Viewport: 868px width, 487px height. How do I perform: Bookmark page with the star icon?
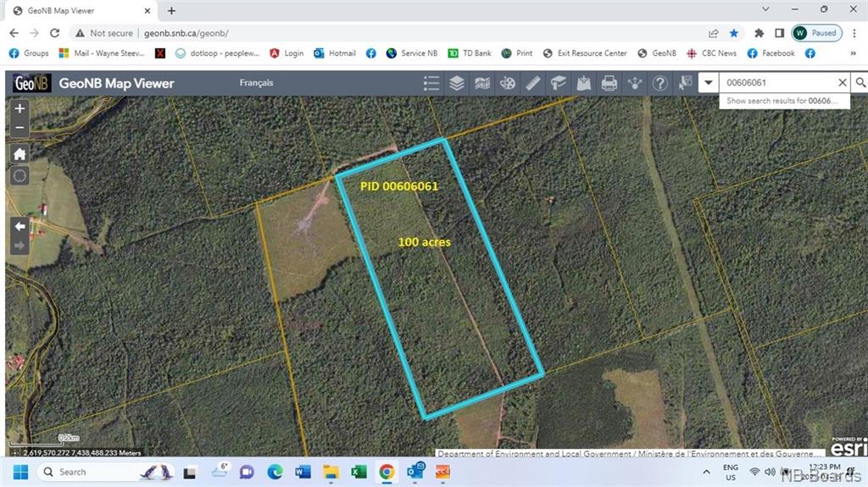pos(733,33)
